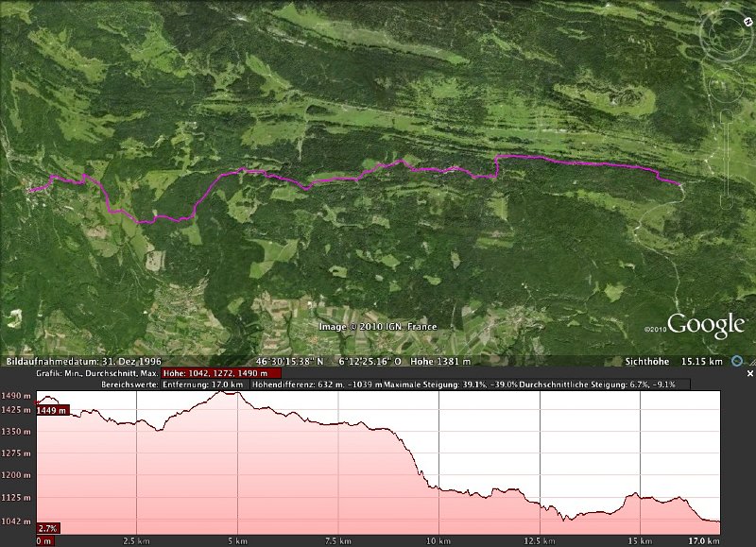This screenshot has height=547, width=756.
Task: Click the 2.7% slope label on the profile
Action: click(47, 528)
